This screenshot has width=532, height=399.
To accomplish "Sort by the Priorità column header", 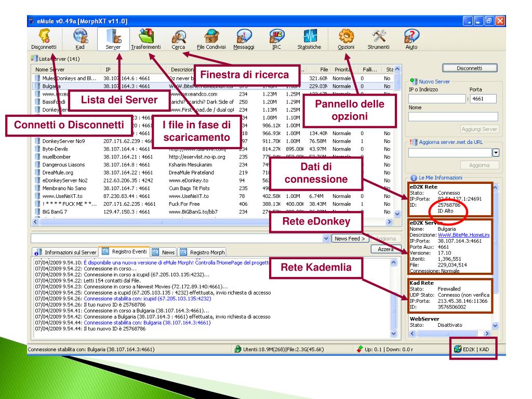I will point(344,70).
